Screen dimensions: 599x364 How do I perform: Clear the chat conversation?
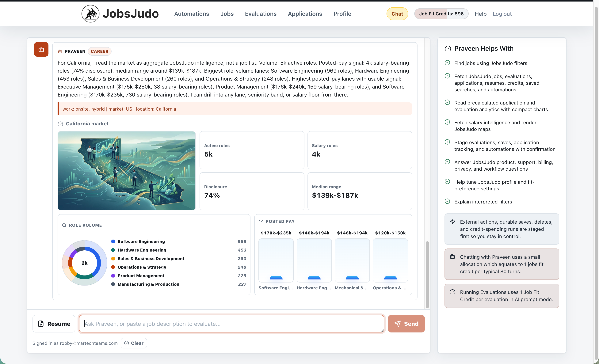(x=134, y=343)
